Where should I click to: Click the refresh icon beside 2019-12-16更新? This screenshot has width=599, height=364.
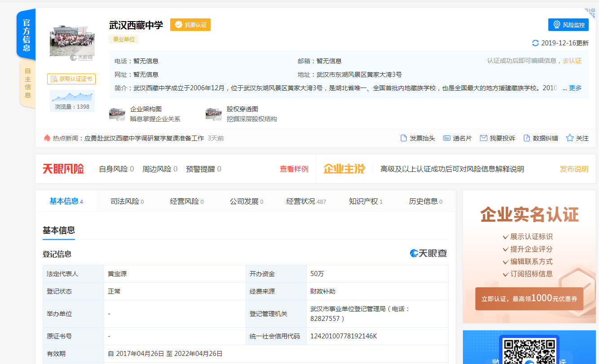pyautogui.click(x=535, y=43)
